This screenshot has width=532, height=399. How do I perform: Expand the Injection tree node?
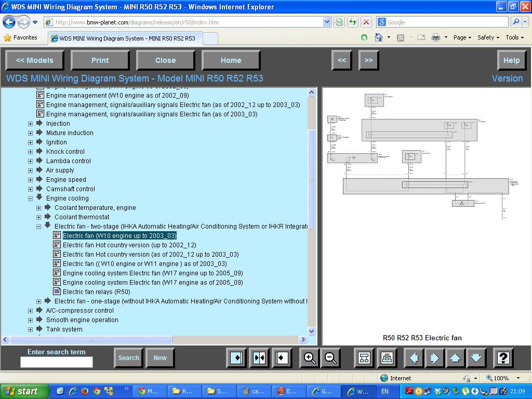[30, 124]
